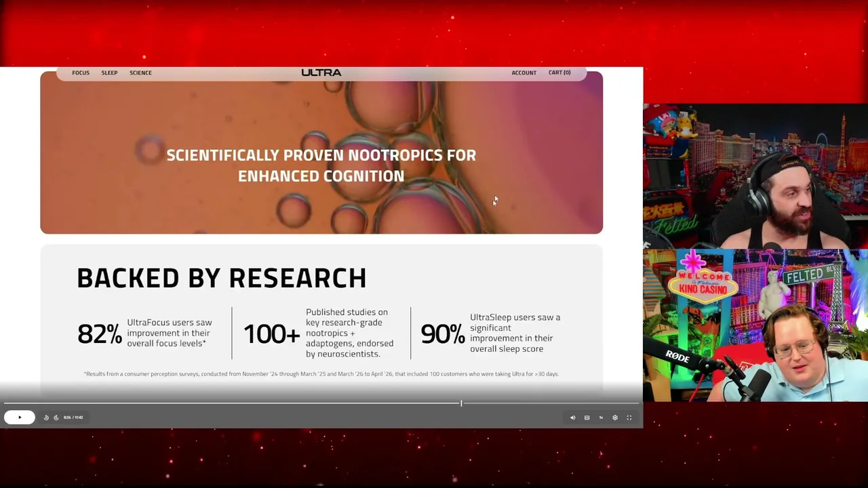This screenshot has width=868, height=488.
Task: Click 'UltraFocus users saw improvement' text
Action: point(170,333)
